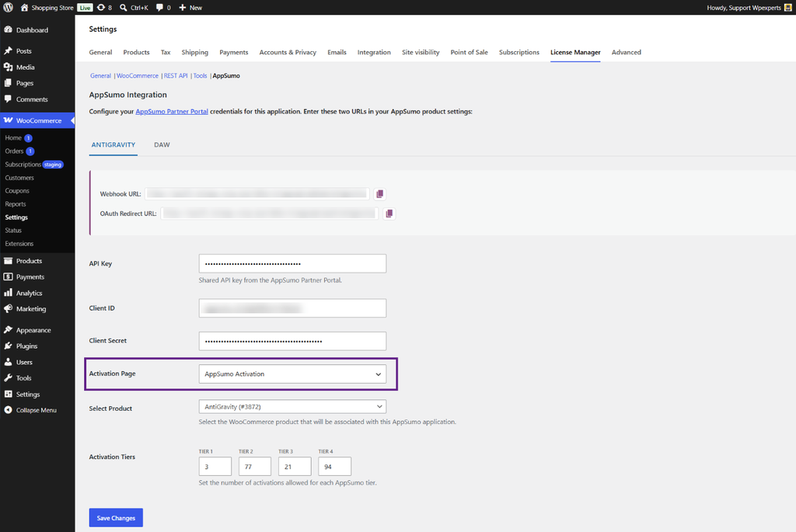Click the Tier 4 activations field
The width and height of the screenshot is (796, 532).
click(x=334, y=467)
